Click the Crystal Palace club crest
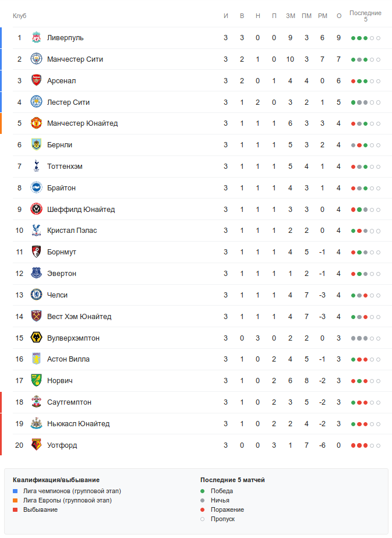392x538 pixels. point(36,231)
